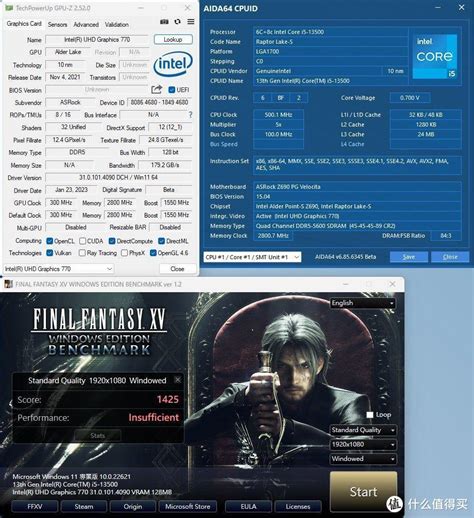Click the AIDA64 v6.85.6345 Beta version label
The width and height of the screenshot is (474, 518).
345,257
